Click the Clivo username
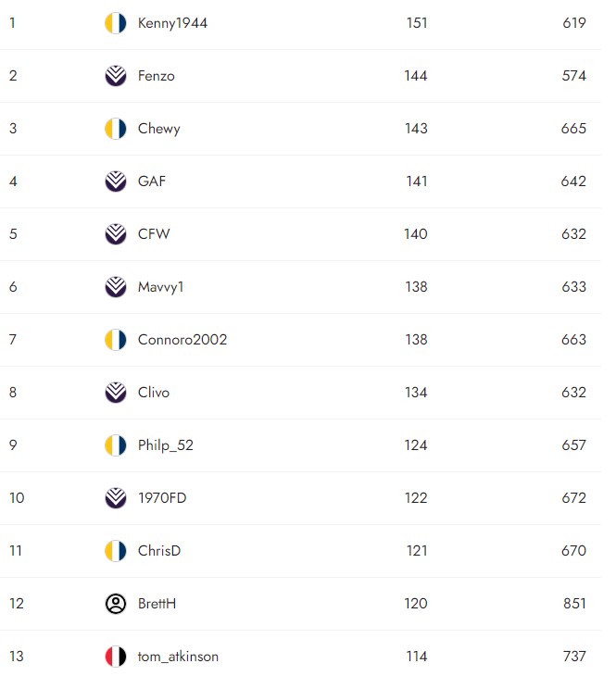The height and width of the screenshot is (676, 616). [x=153, y=393]
